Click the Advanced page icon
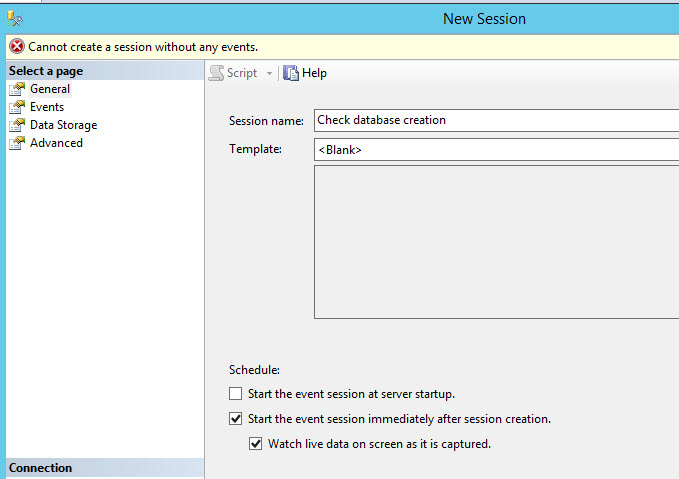679x479 pixels. (x=16, y=143)
